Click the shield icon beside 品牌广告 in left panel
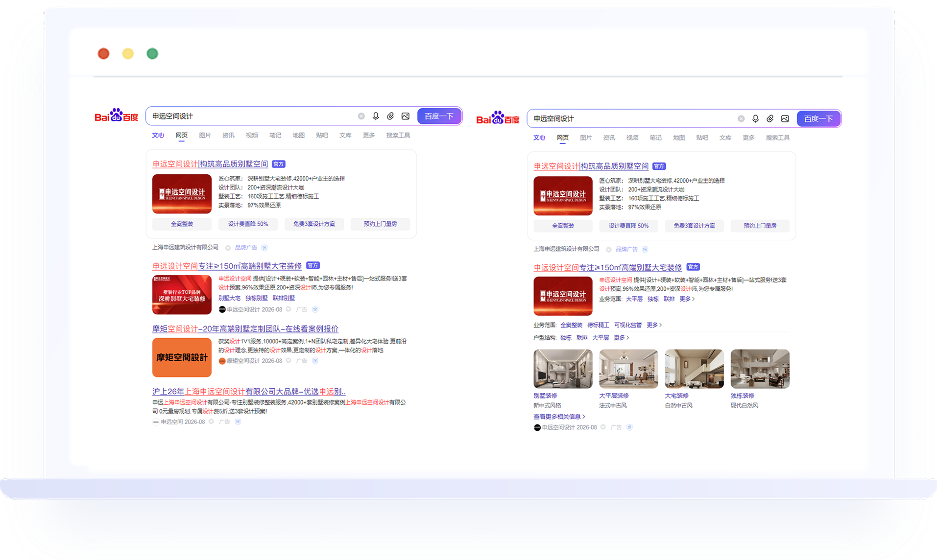The image size is (937, 560). coord(264,248)
